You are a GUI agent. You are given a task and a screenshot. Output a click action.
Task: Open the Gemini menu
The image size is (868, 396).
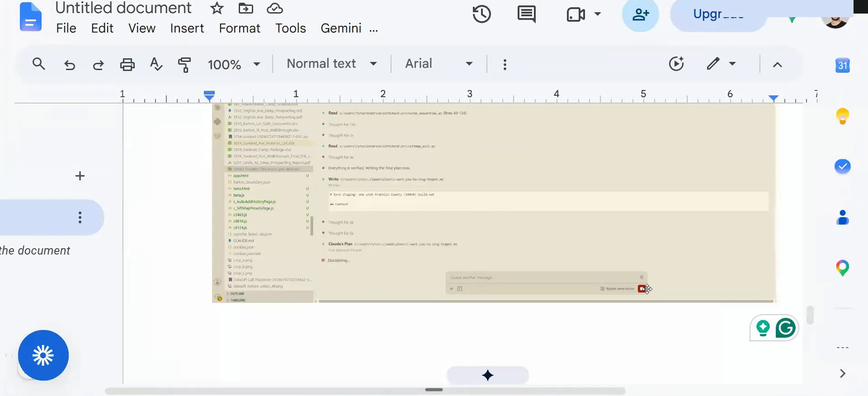click(341, 28)
